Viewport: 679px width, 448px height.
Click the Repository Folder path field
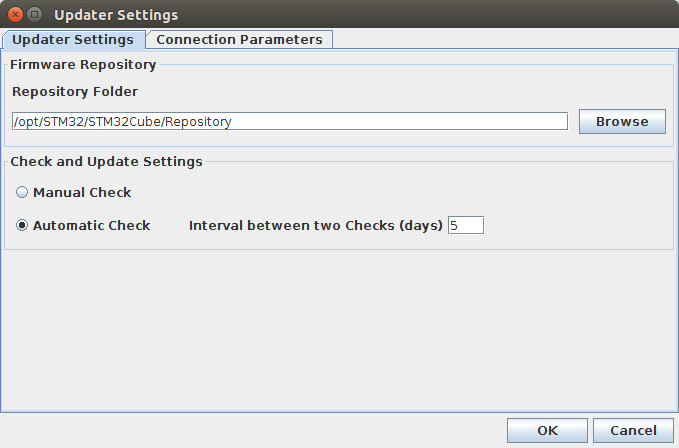[x=289, y=122]
